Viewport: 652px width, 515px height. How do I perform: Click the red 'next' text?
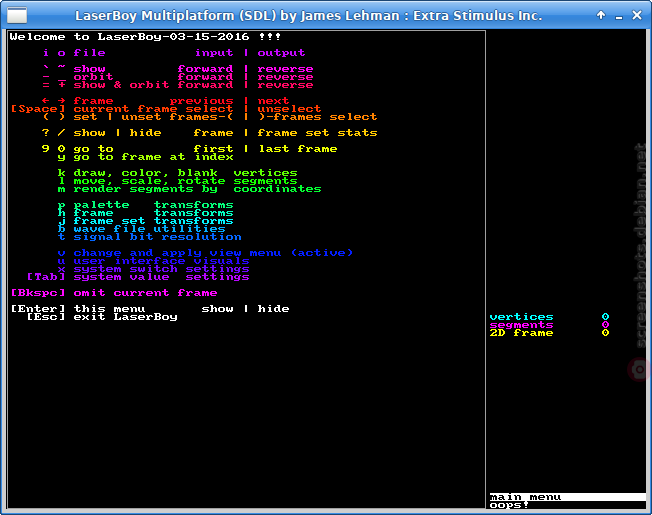click(x=273, y=101)
